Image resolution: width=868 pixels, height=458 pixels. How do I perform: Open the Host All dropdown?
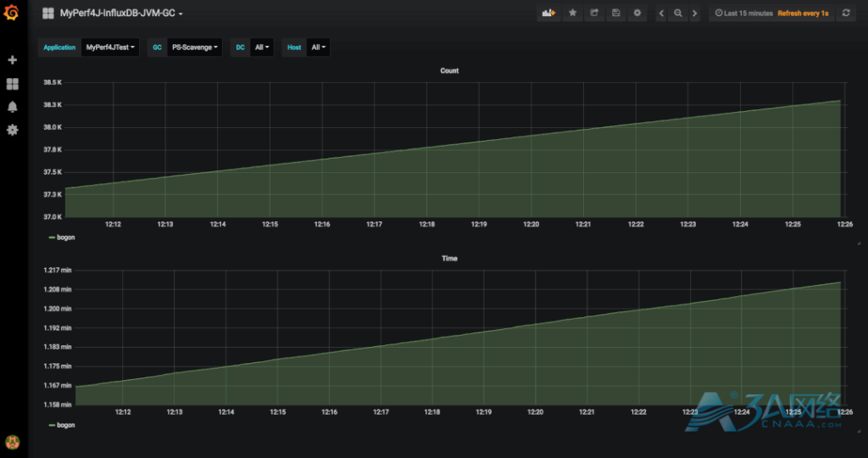(319, 47)
